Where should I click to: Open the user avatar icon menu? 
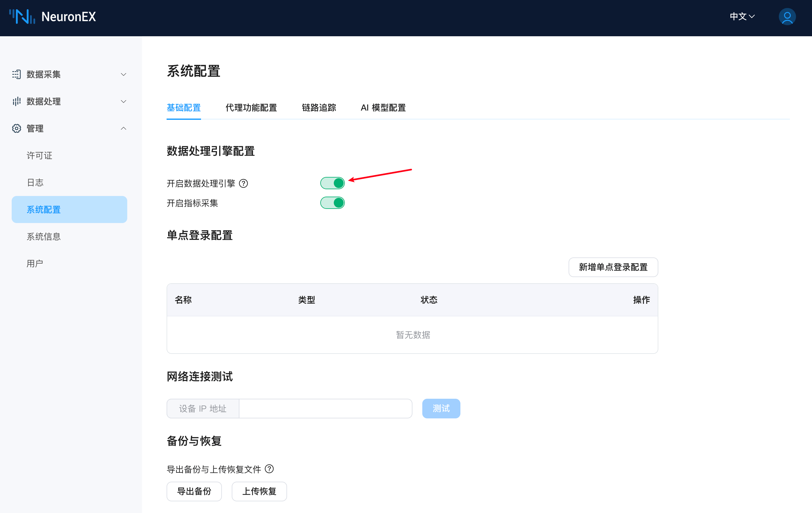(787, 17)
